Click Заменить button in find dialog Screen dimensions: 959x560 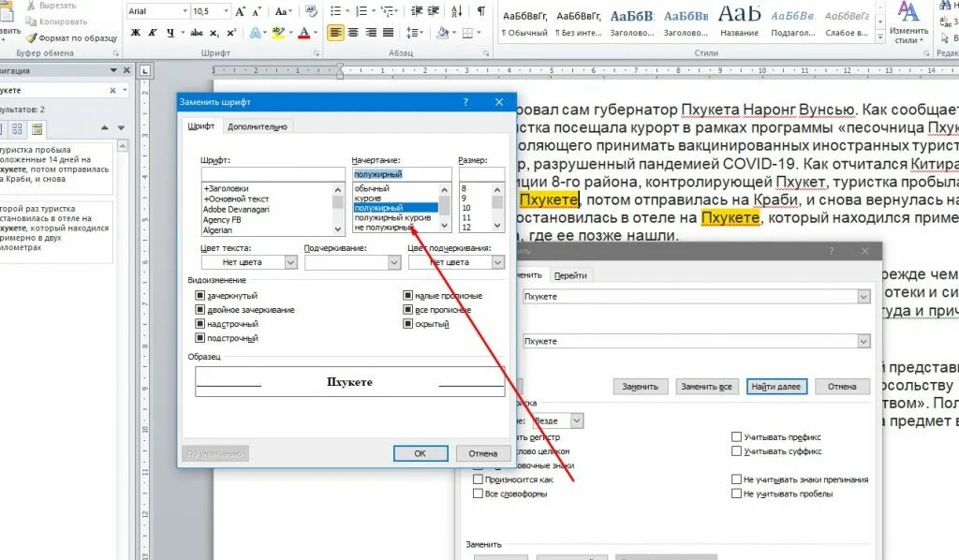pos(640,387)
